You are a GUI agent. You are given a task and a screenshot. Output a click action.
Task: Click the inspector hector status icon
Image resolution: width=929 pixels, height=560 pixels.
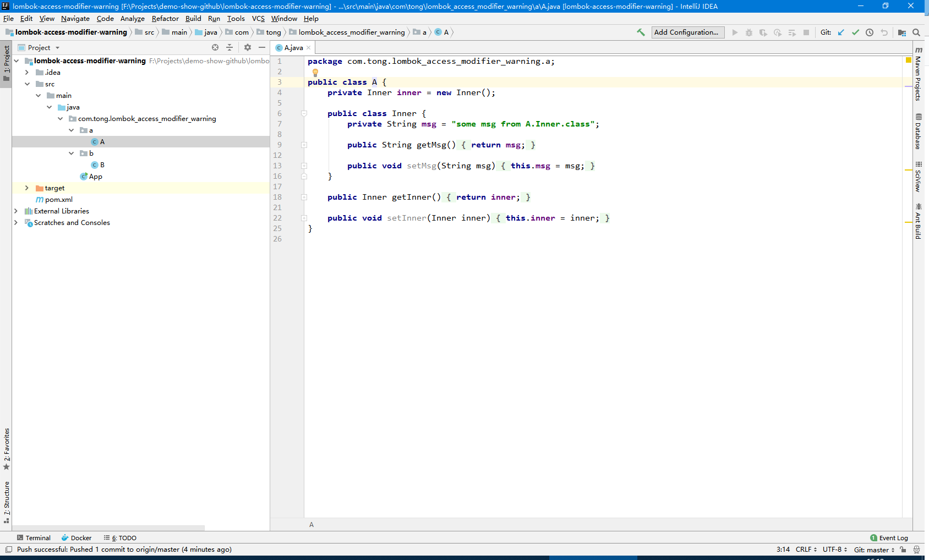[916, 550]
